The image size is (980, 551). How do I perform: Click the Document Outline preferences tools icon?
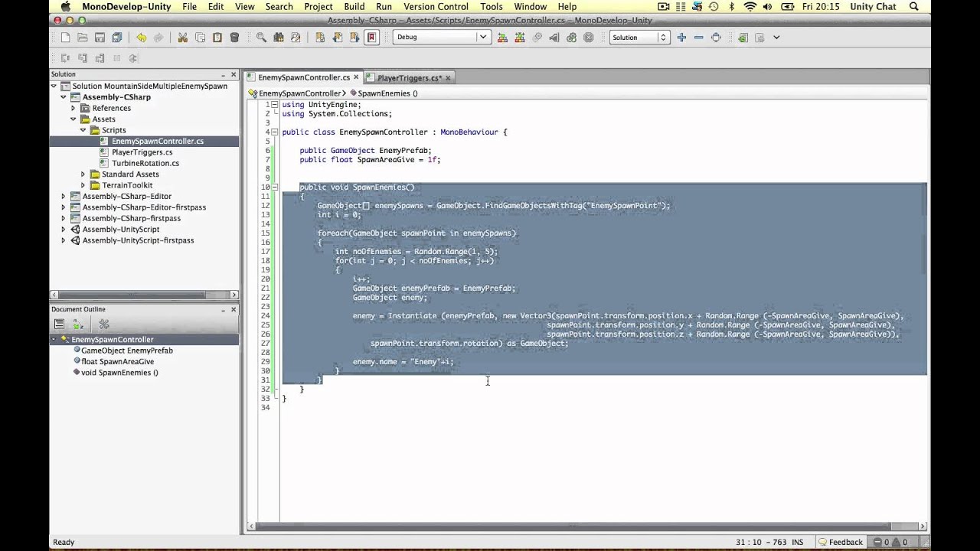(104, 324)
